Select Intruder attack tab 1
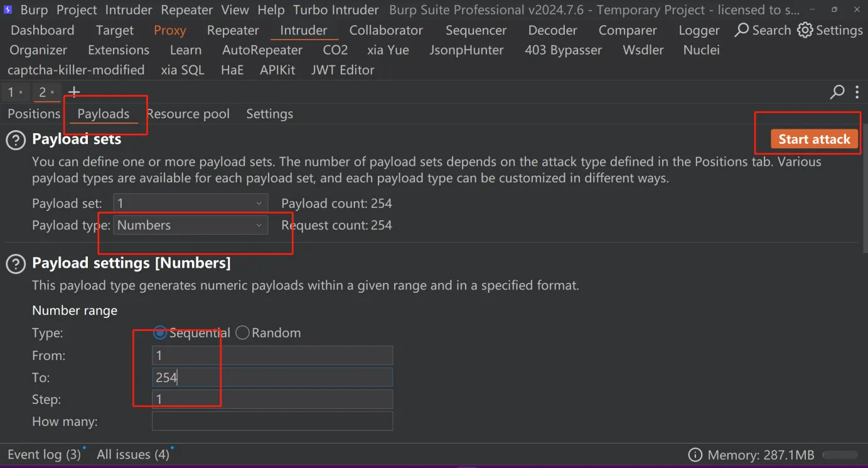This screenshot has width=868, height=468. click(11, 92)
